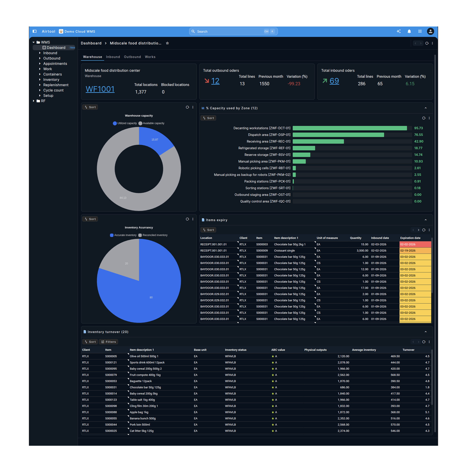Refresh the Warehouse capacity chart
The height and width of the screenshot is (476, 467).
tap(187, 107)
